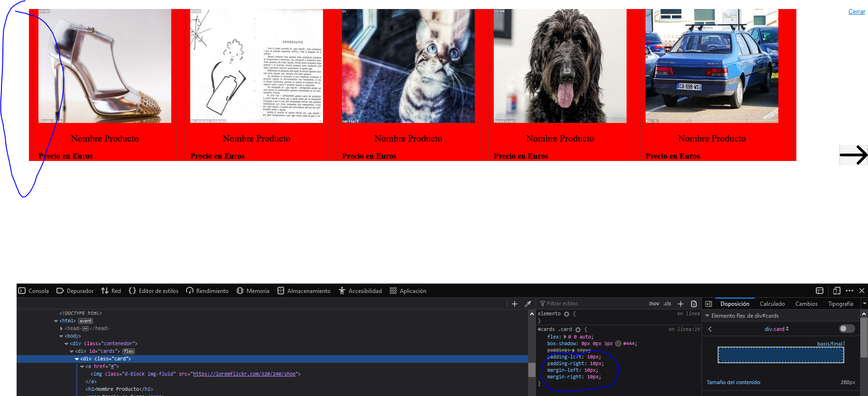The image size is (868, 396).
Task: Toggle responsive design mode icon
Action: (836, 291)
